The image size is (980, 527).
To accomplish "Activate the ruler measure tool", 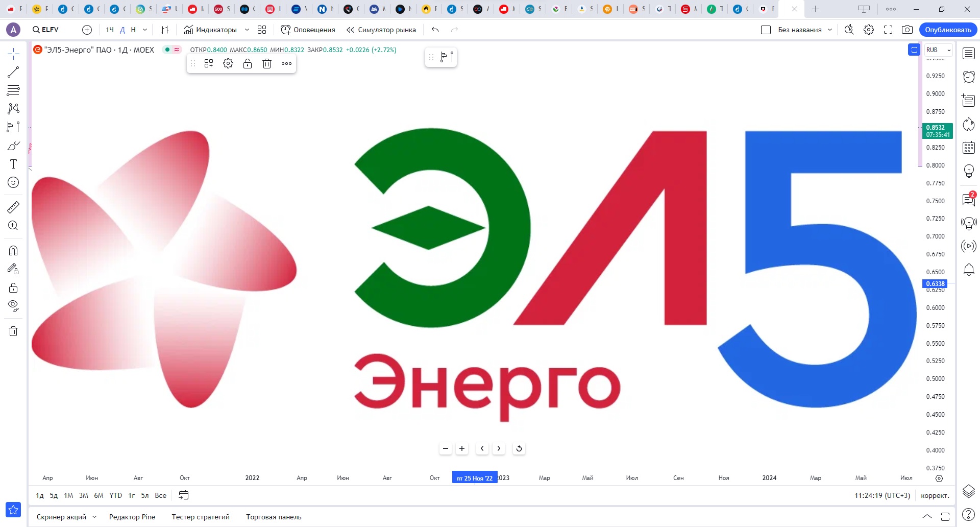I will pos(13,207).
